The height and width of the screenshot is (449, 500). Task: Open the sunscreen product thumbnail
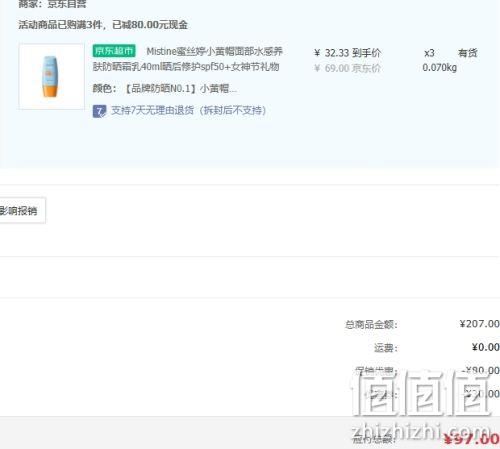click(x=51, y=76)
